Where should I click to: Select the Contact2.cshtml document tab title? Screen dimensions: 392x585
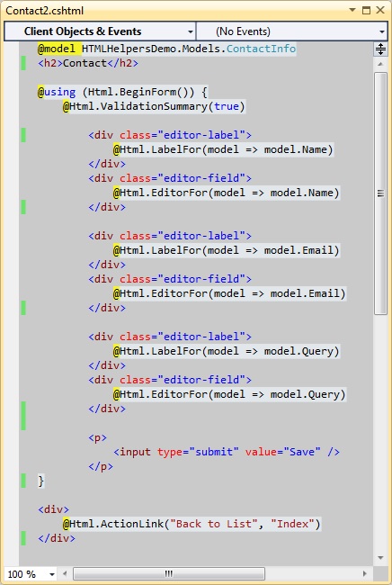(45, 11)
